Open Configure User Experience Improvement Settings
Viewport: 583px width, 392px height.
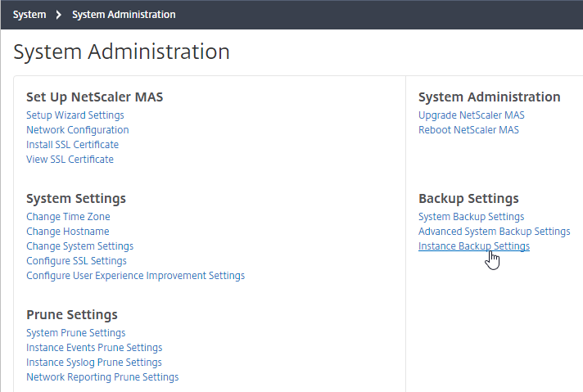(x=135, y=276)
